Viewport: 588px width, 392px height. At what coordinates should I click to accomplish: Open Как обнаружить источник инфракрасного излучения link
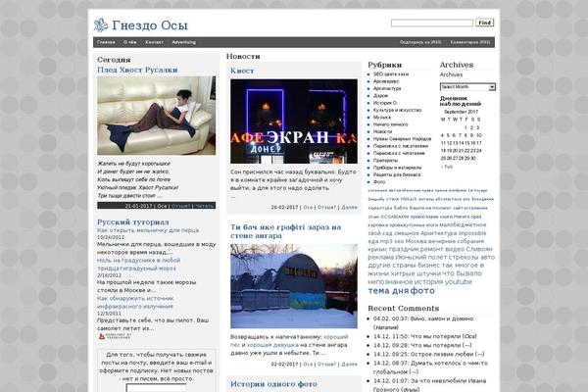(135, 303)
